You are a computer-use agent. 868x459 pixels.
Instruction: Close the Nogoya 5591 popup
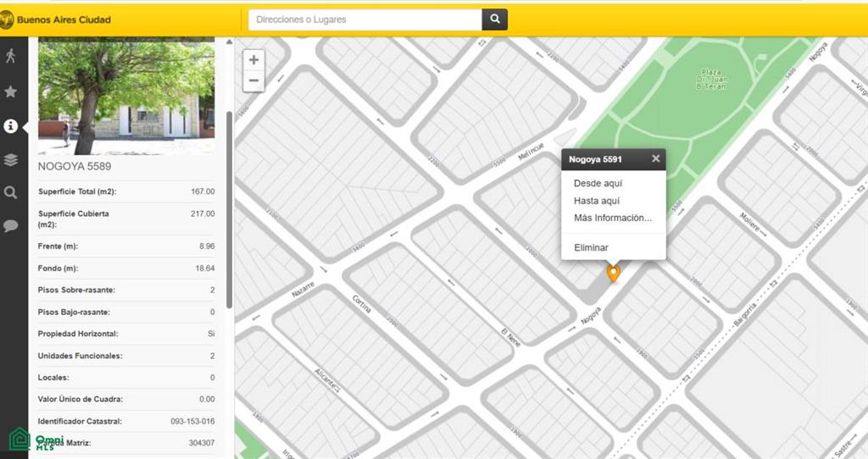pos(655,158)
